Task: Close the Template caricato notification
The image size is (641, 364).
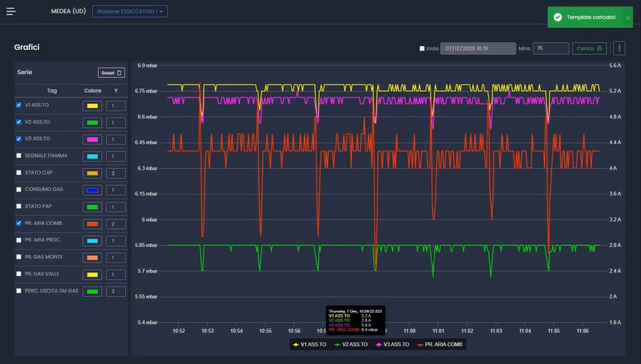Action: [x=628, y=17]
